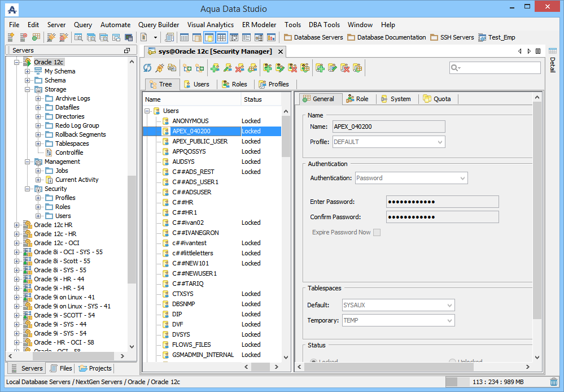The height and width of the screenshot is (392, 564).
Task: Tick the Expire Password Now checkbox
Action: pos(377,232)
